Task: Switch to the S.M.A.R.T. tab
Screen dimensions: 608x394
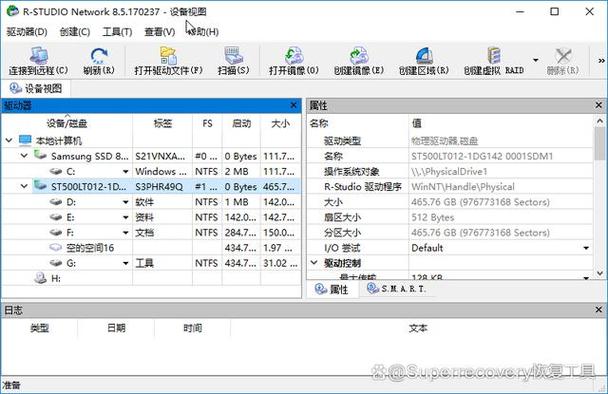Action: (396, 289)
